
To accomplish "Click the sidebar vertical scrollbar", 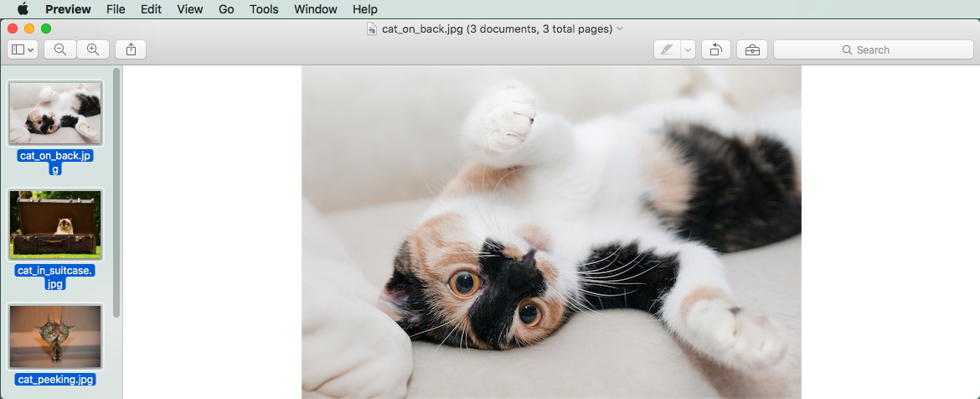I will pos(116,193).
